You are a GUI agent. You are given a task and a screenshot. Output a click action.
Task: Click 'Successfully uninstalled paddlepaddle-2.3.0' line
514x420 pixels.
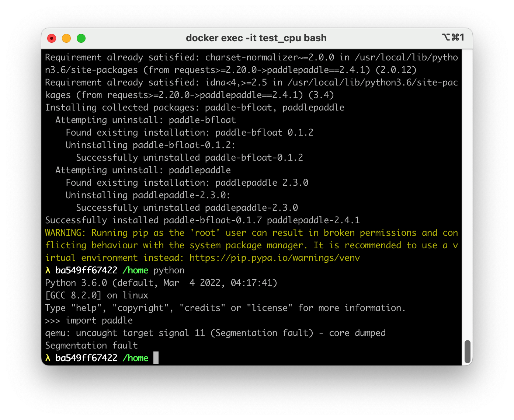pos(187,208)
